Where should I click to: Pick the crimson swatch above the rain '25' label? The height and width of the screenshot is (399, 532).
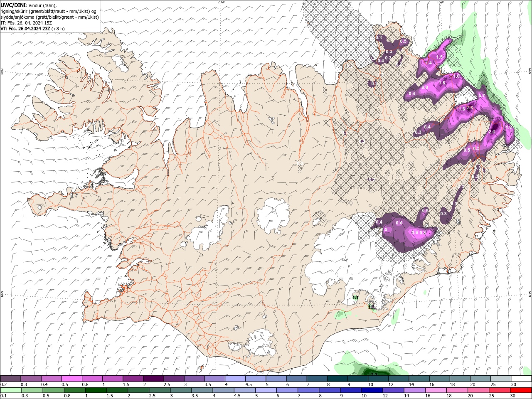[499, 390]
